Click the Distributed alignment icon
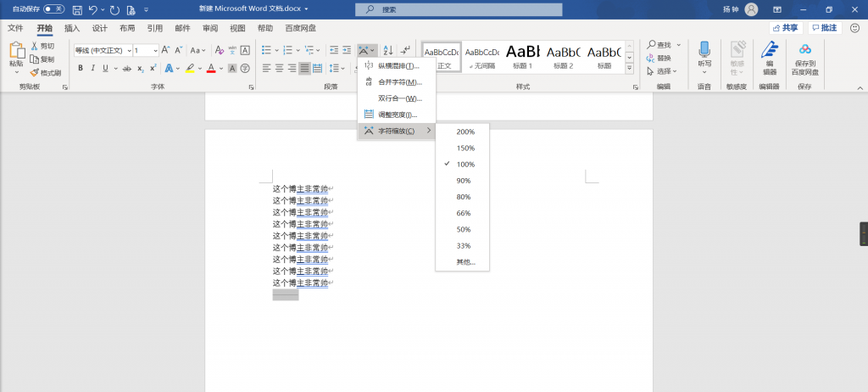Image resolution: width=868 pixels, height=392 pixels. 317,68
